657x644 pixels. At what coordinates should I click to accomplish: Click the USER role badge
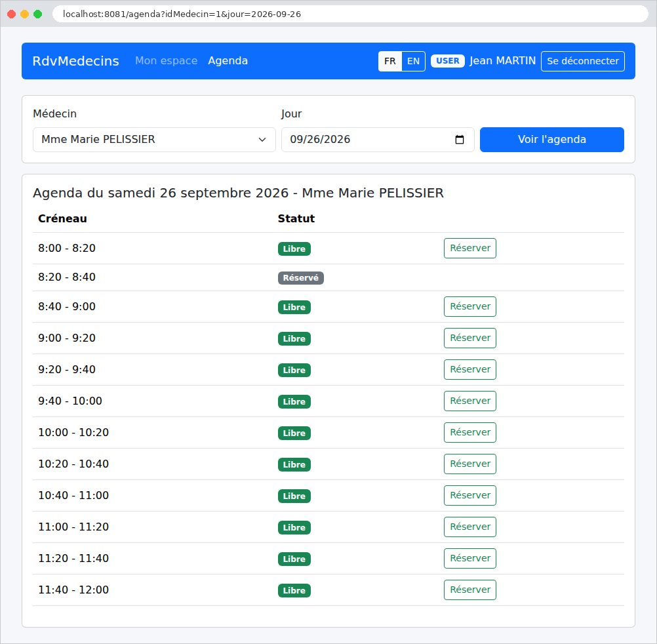447,61
